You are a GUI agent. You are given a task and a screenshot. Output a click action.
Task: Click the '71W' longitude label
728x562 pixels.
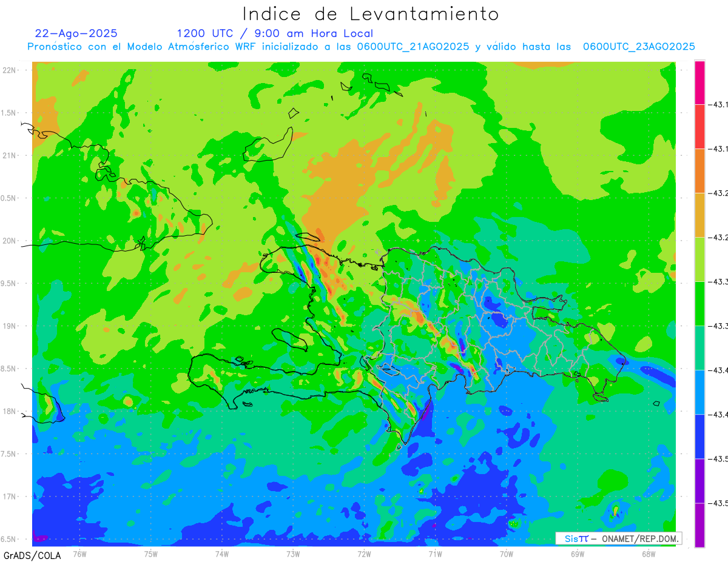(x=435, y=554)
